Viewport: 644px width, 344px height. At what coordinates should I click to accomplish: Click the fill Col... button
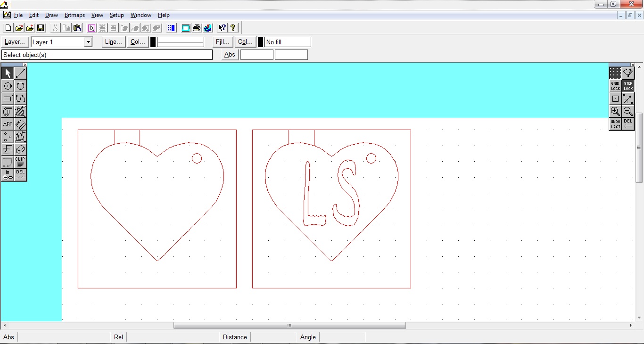tap(246, 42)
